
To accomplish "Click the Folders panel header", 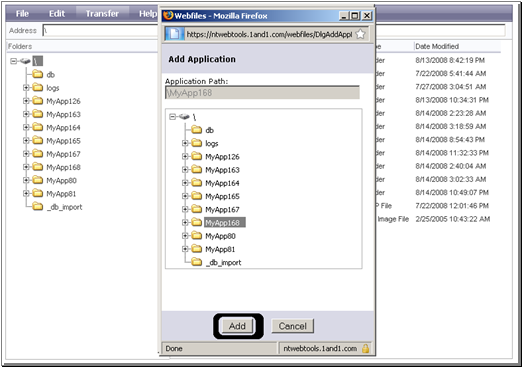I will pos(20,46).
